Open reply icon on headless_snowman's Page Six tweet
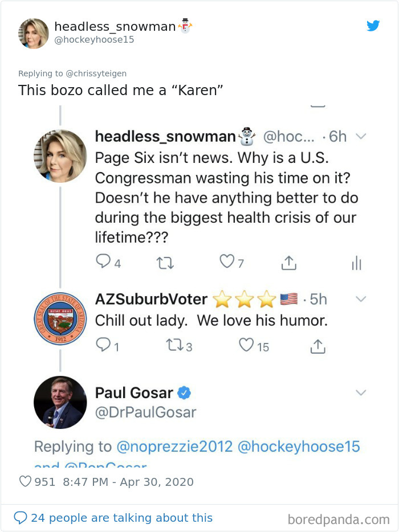This screenshot has width=399, height=532. pos(103,261)
